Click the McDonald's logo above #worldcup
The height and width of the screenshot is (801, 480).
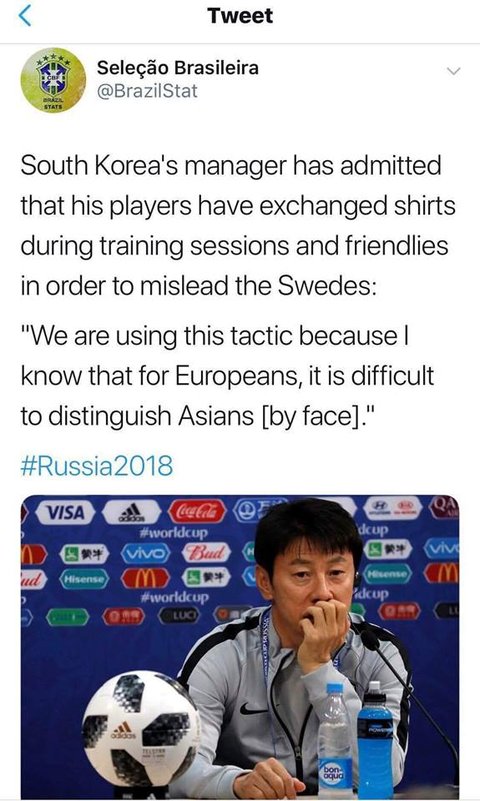click(x=145, y=578)
